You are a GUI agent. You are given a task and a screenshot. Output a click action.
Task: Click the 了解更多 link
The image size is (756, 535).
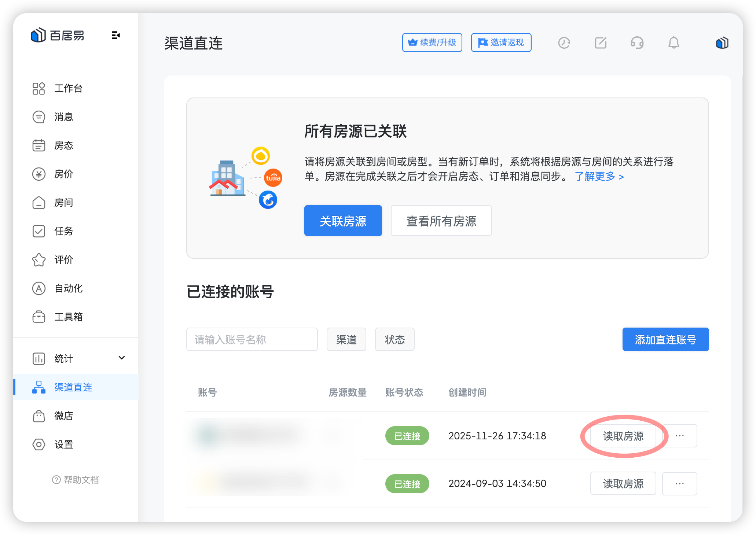599,177
